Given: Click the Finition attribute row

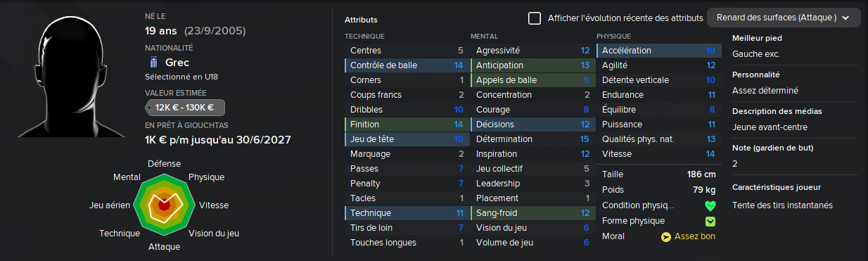Looking at the screenshot, I should pos(407,125).
